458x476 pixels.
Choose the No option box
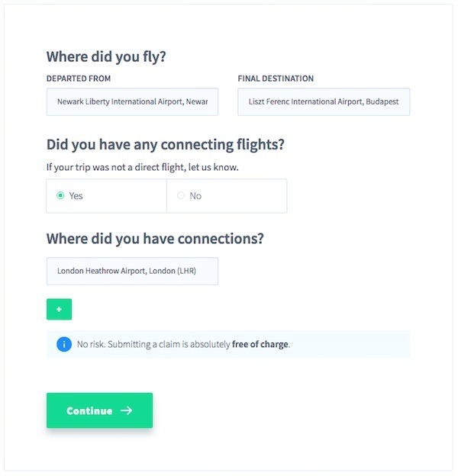point(227,196)
